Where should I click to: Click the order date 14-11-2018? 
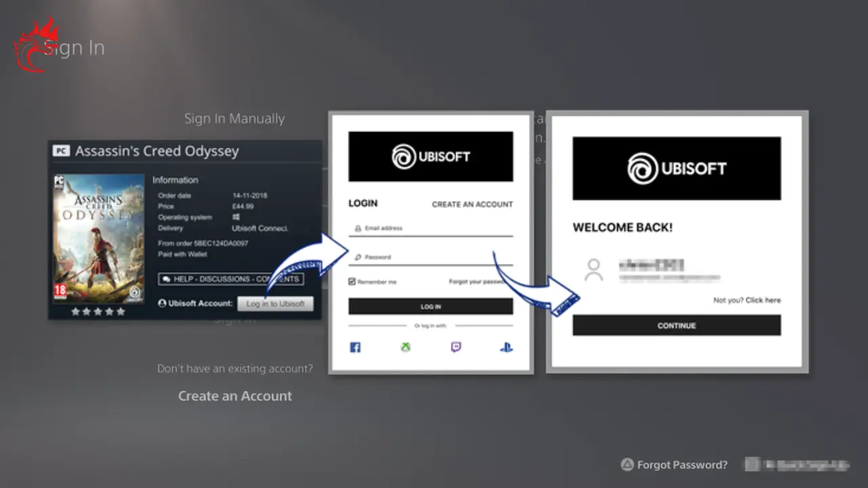pyautogui.click(x=250, y=195)
